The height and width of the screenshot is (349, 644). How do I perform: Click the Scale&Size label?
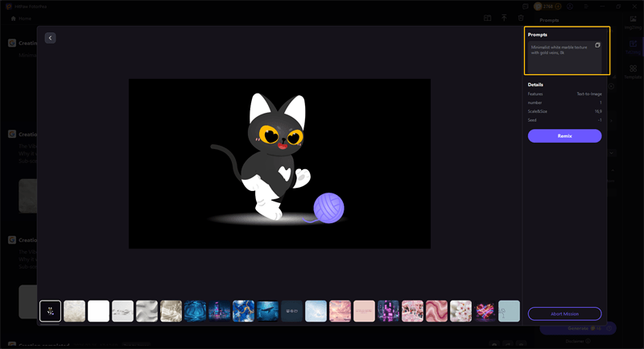pyautogui.click(x=537, y=111)
